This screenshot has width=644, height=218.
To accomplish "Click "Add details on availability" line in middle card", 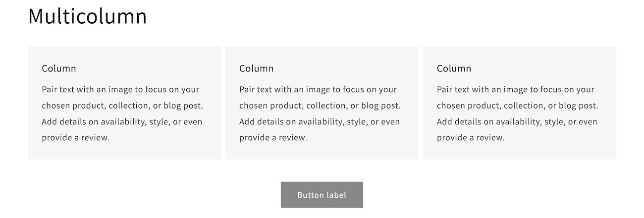I will pyautogui.click(x=320, y=122).
